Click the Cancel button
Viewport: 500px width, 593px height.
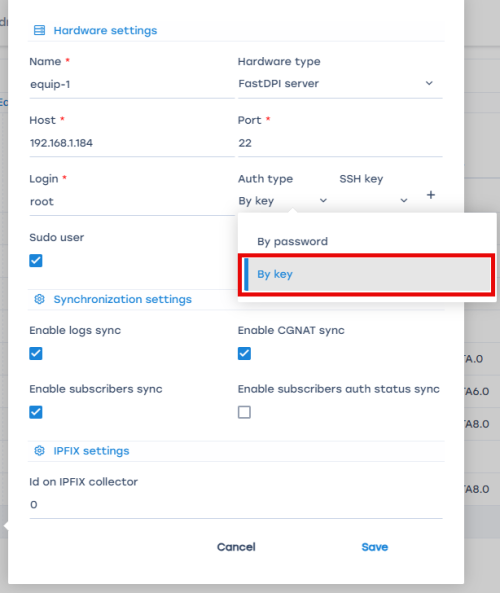click(x=236, y=547)
